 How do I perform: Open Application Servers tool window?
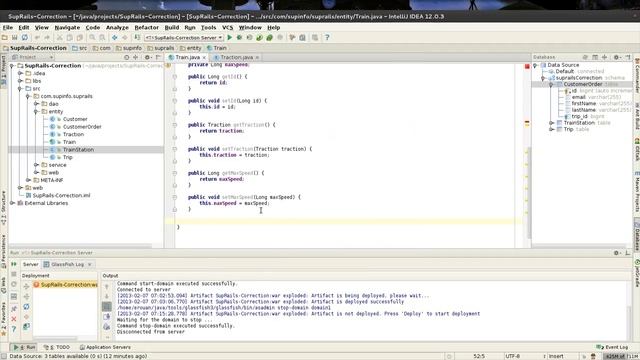click(x=105, y=347)
